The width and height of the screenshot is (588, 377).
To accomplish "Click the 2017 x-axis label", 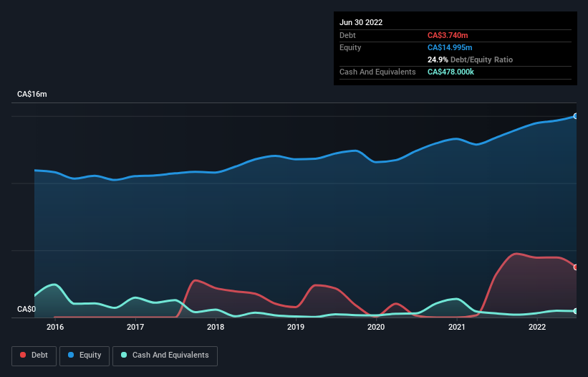I will pos(135,327).
